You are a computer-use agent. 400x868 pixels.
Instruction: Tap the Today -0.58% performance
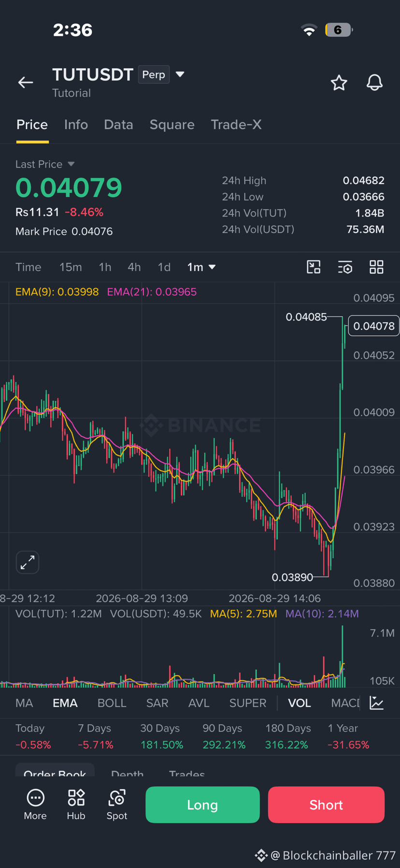33,737
